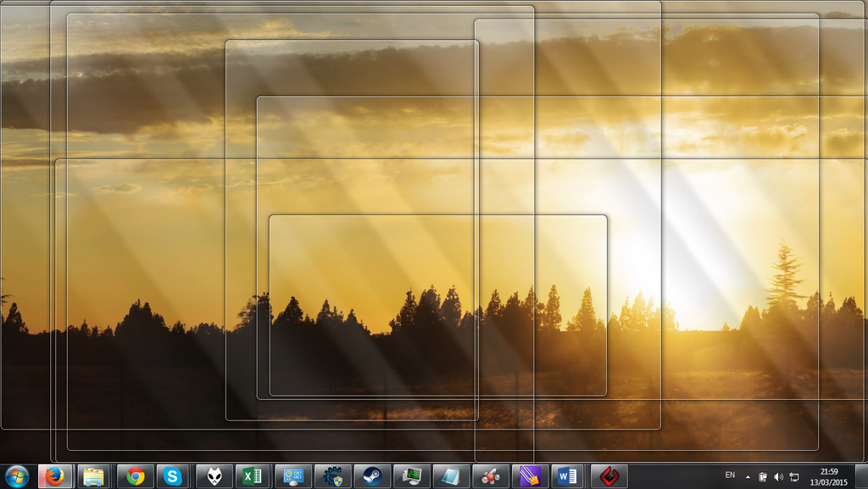Open the green monitor taskbar icon
The height and width of the screenshot is (489, 868).
(412, 476)
